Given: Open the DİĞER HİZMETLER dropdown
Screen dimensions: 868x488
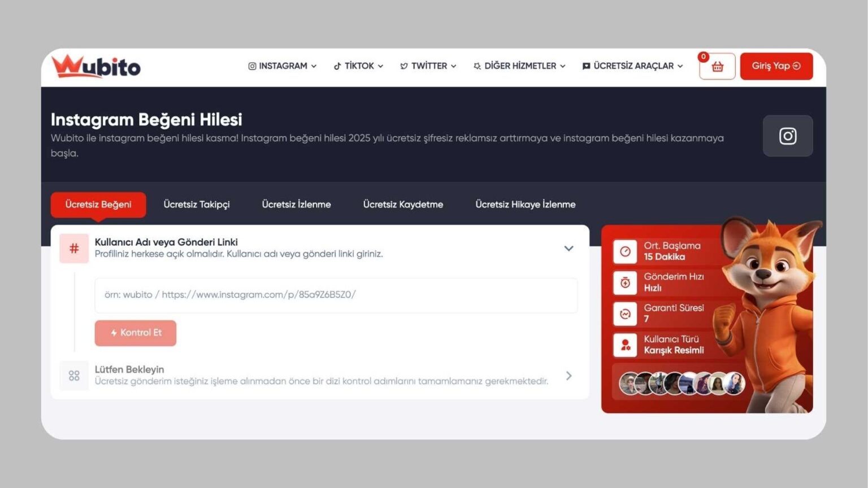Looking at the screenshot, I should [x=518, y=66].
